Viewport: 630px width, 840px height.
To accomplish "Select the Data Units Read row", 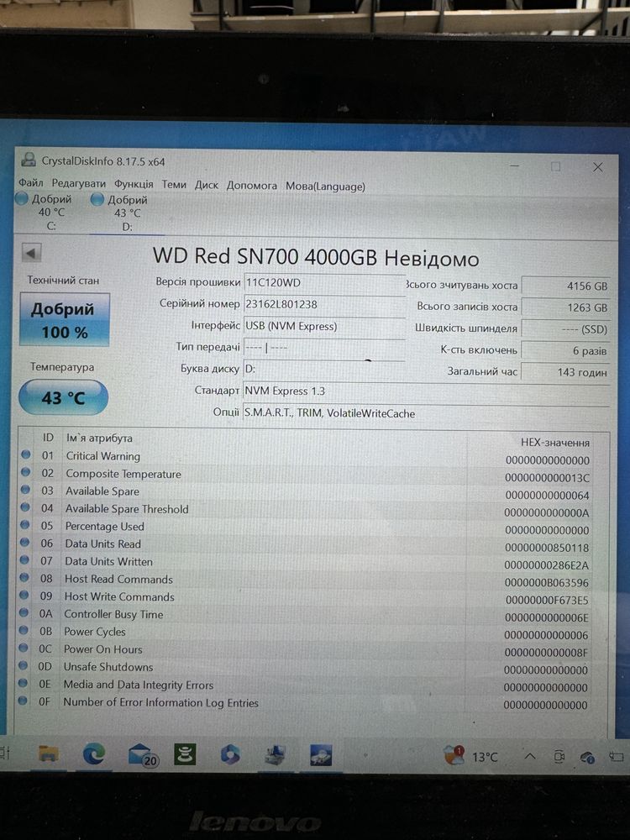I will tap(307, 545).
